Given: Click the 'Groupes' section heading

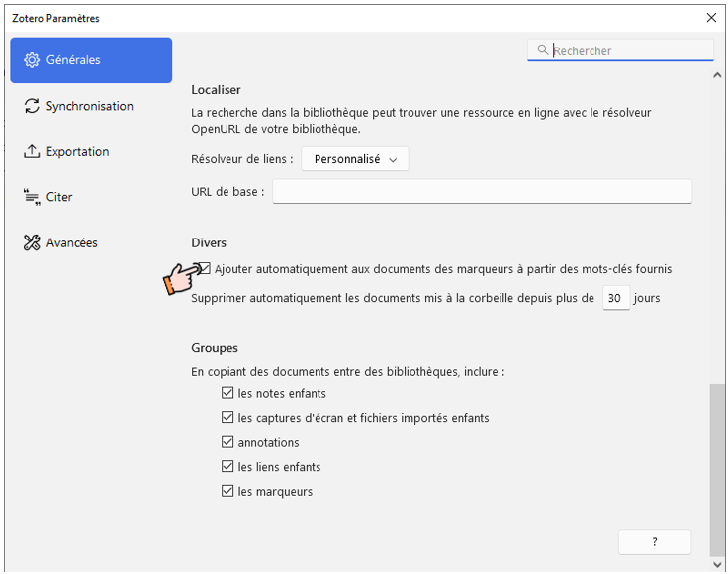Looking at the screenshot, I should [215, 348].
